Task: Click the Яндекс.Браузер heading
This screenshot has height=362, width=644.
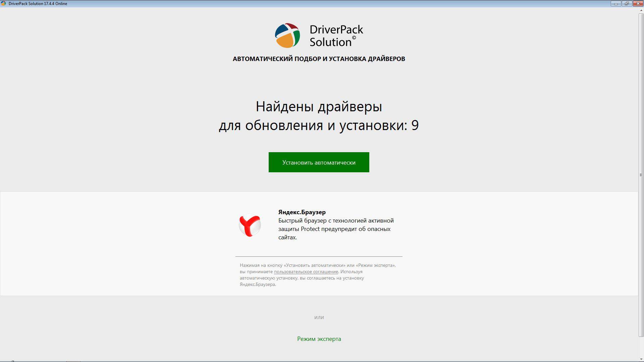Action: [x=302, y=212]
